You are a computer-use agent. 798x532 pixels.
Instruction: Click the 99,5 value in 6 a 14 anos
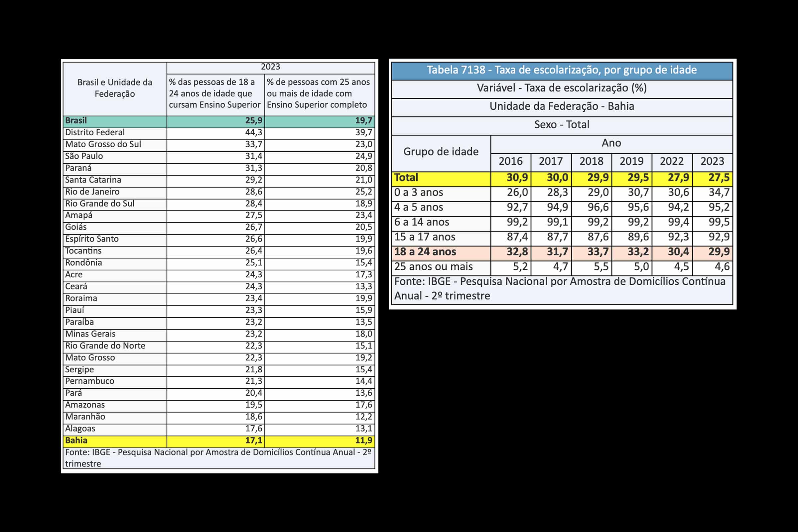[x=719, y=222]
